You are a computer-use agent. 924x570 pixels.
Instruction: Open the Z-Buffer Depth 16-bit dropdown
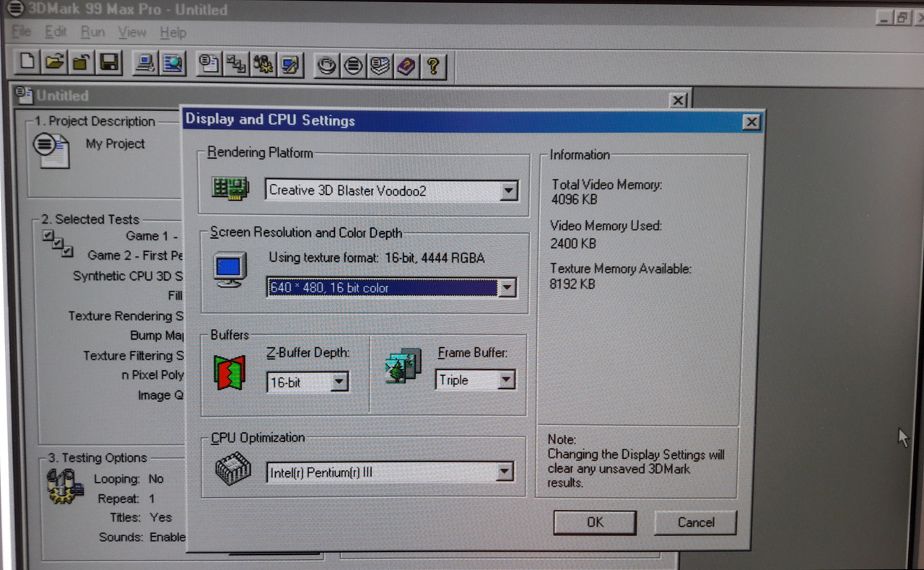339,382
